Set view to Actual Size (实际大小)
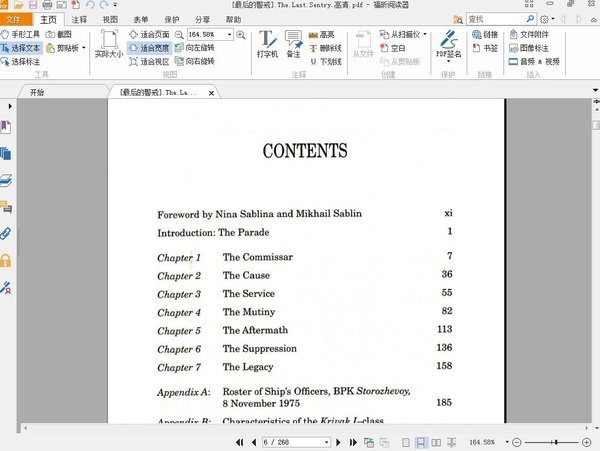The width and height of the screenshot is (600, 451). point(109,44)
